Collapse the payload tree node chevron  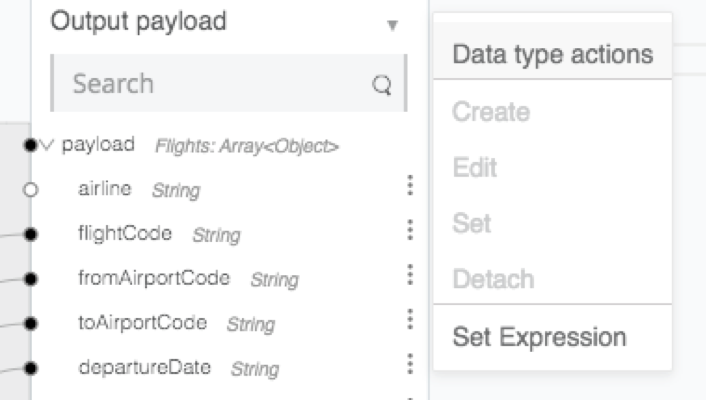click(x=47, y=145)
